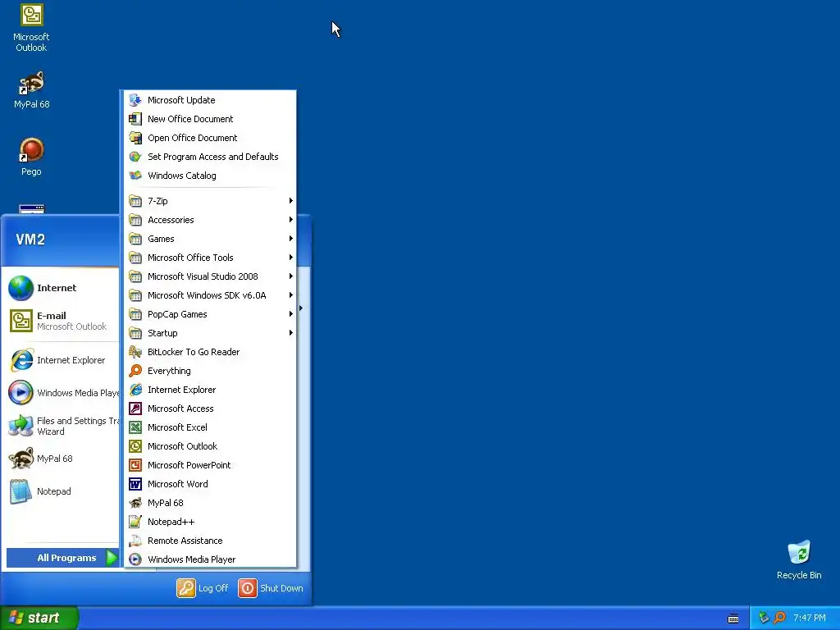Open Microsoft Outlook in the programs list
Screen dimensions: 840x630
pyautogui.click(x=209, y=445)
